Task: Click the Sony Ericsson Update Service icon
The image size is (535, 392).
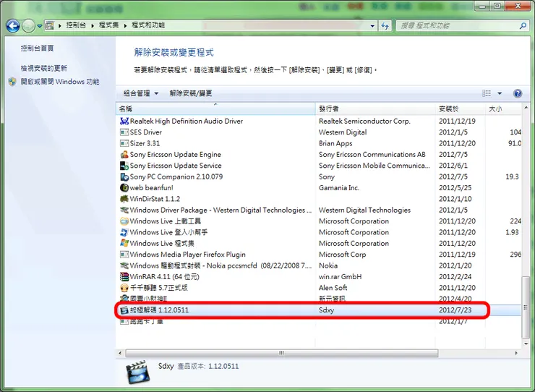Action: pyautogui.click(x=124, y=166)
